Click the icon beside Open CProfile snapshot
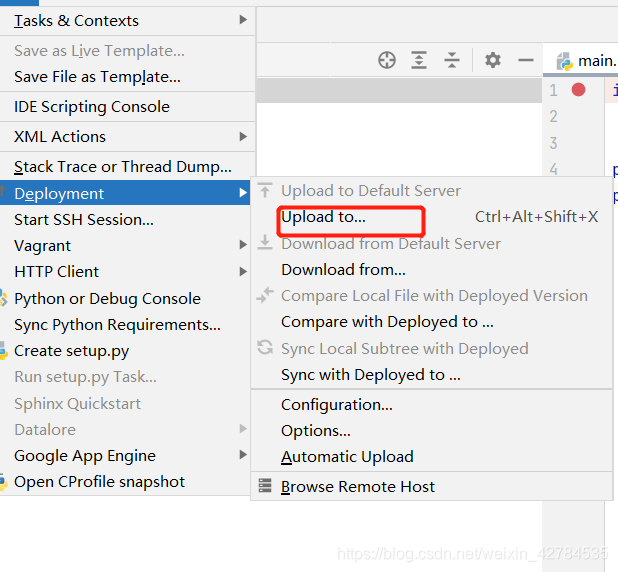This screenshot has height=572, width=618. tap(3, 482)
